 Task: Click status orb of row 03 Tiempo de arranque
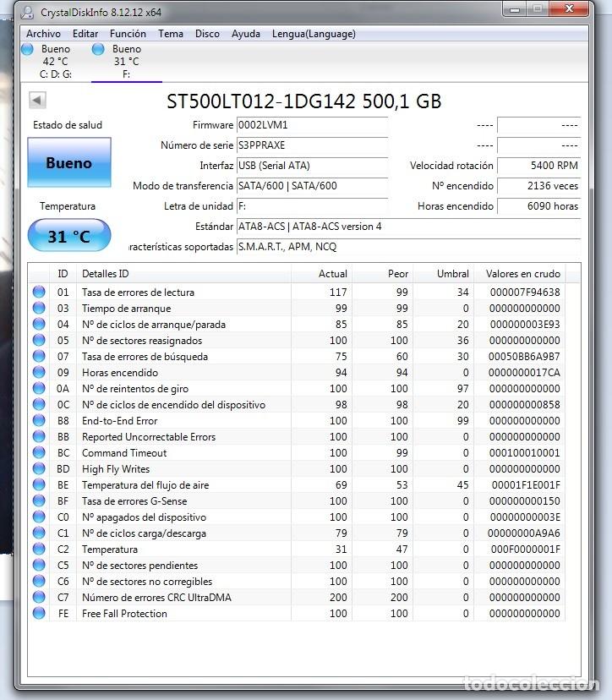click(x=39, y=308)
